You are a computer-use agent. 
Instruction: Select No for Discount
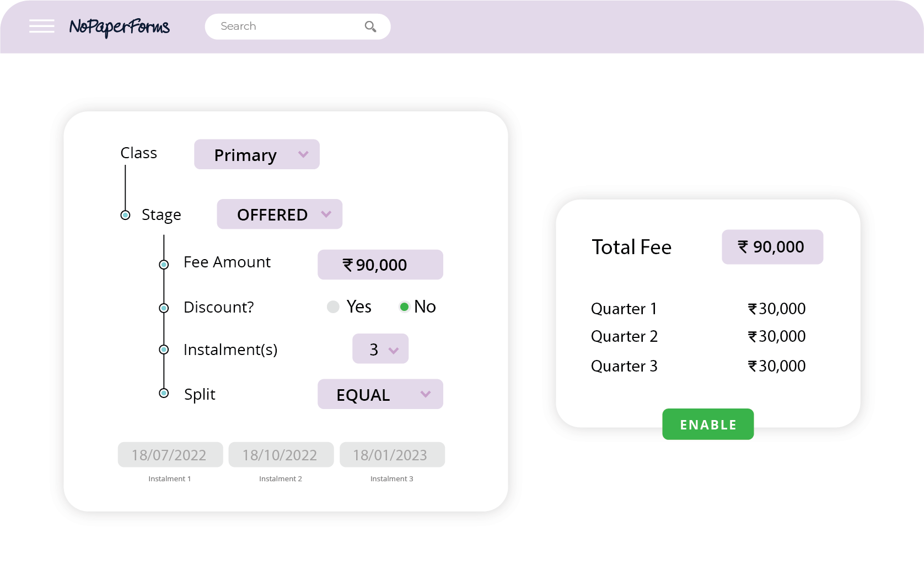pos(404,307)
